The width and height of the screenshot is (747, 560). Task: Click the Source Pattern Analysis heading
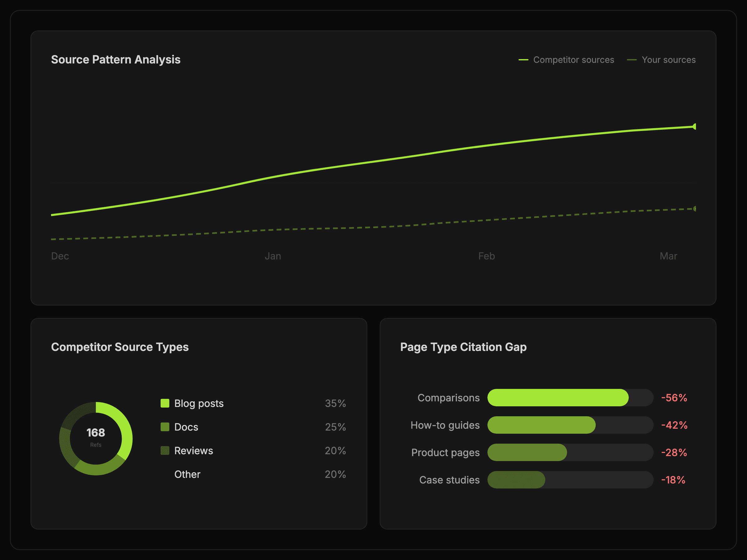coord(115,59)
